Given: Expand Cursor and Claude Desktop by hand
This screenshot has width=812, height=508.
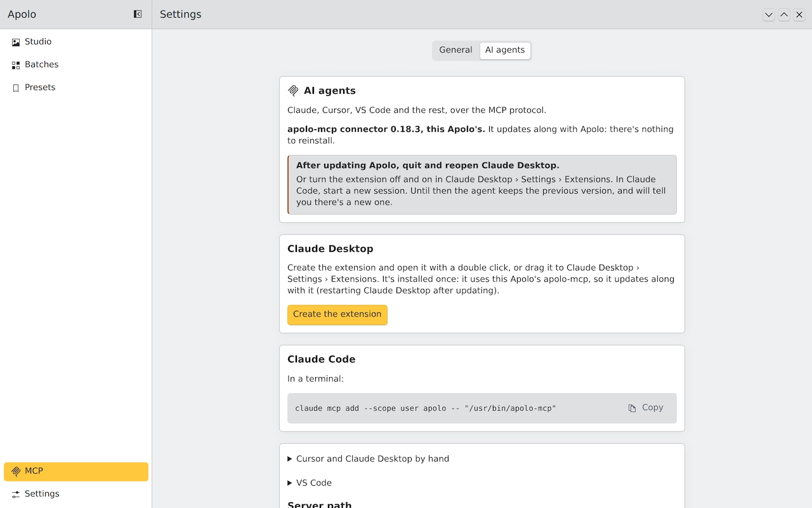Looking at the screenshot, I should pos(369,458).
